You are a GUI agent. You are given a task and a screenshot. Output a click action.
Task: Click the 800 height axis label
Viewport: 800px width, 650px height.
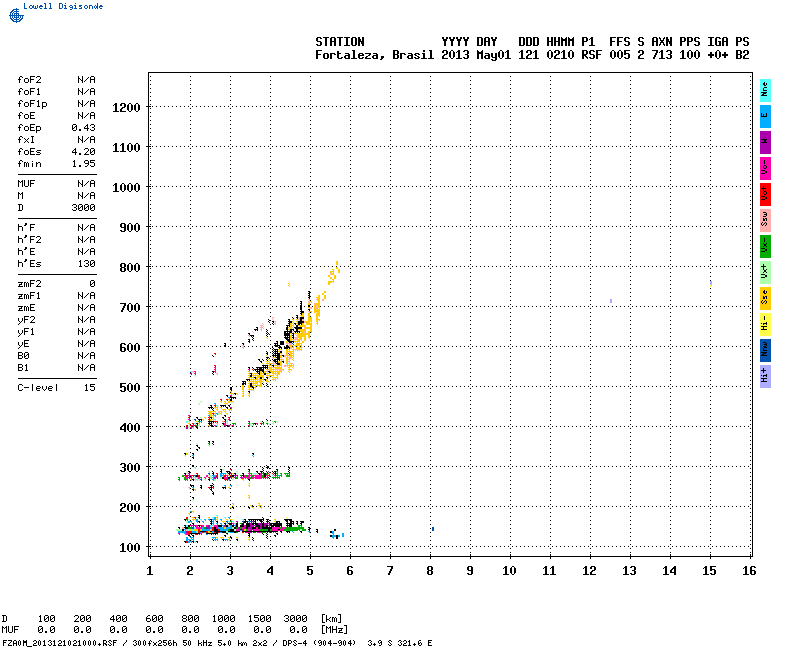coord(130,268)
